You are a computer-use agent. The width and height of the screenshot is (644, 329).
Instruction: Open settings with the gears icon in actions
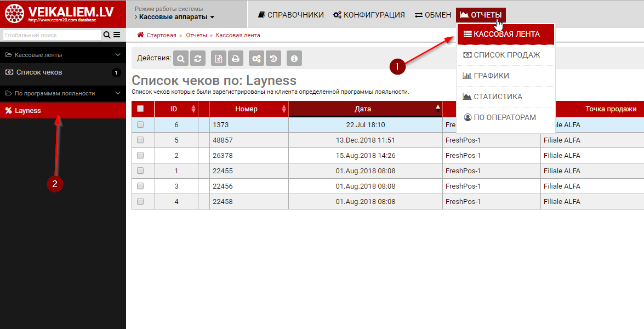[256, 59]
